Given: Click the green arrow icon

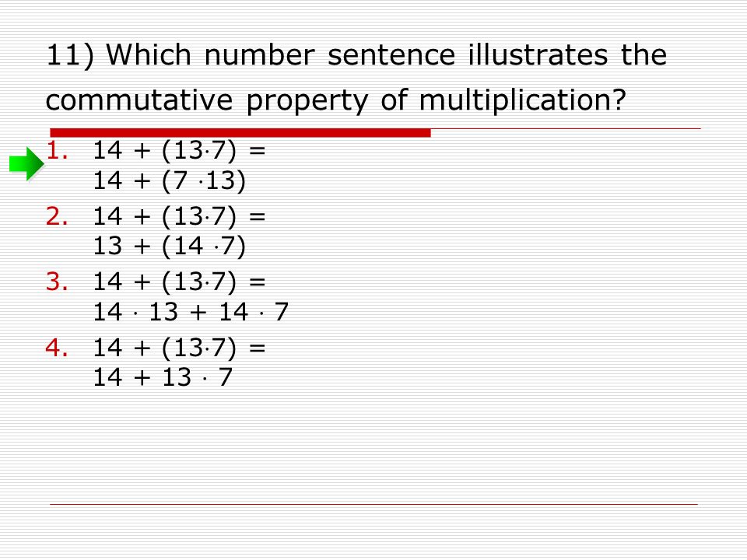Looking at the screenshot, I should point(26,164).
